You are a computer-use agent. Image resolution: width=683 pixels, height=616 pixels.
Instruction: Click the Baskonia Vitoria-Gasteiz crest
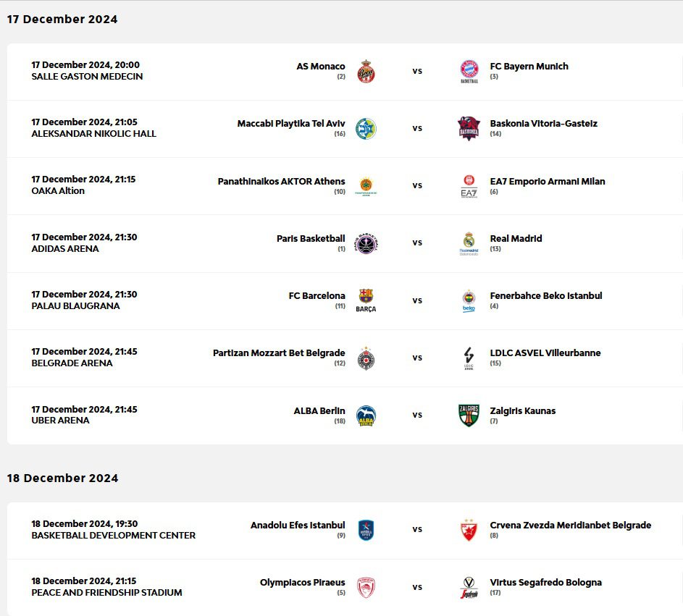469,129
